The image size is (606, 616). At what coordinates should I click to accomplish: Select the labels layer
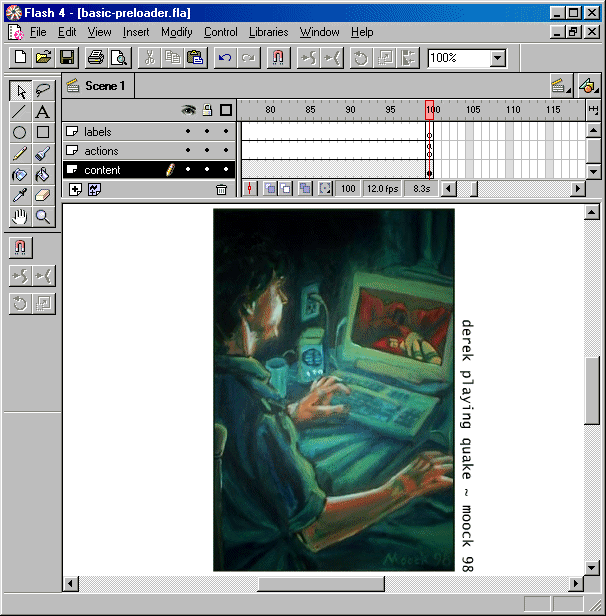click(x=149, y=132)
